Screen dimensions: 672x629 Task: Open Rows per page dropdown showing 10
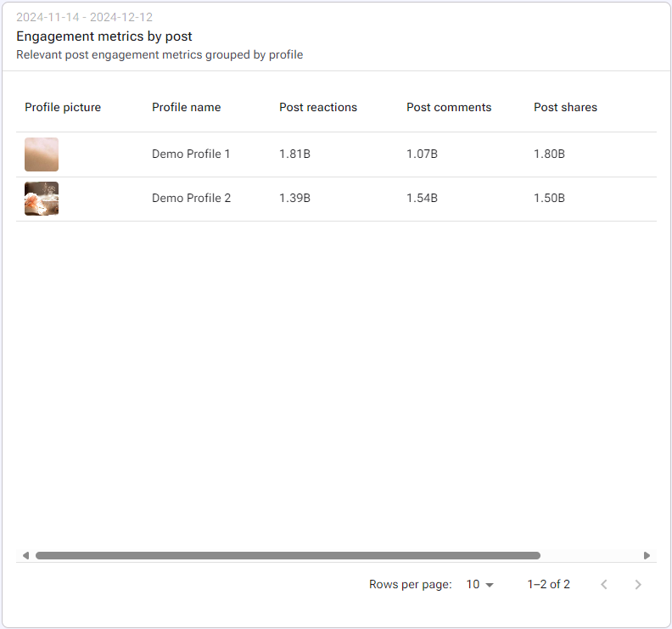[x=479, y=584]
